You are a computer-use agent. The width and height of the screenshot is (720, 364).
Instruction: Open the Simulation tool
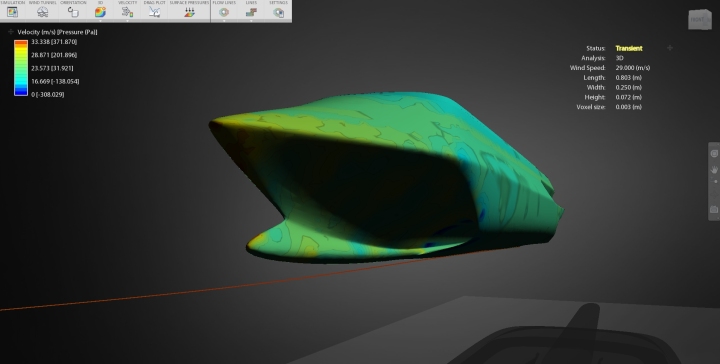12,12
